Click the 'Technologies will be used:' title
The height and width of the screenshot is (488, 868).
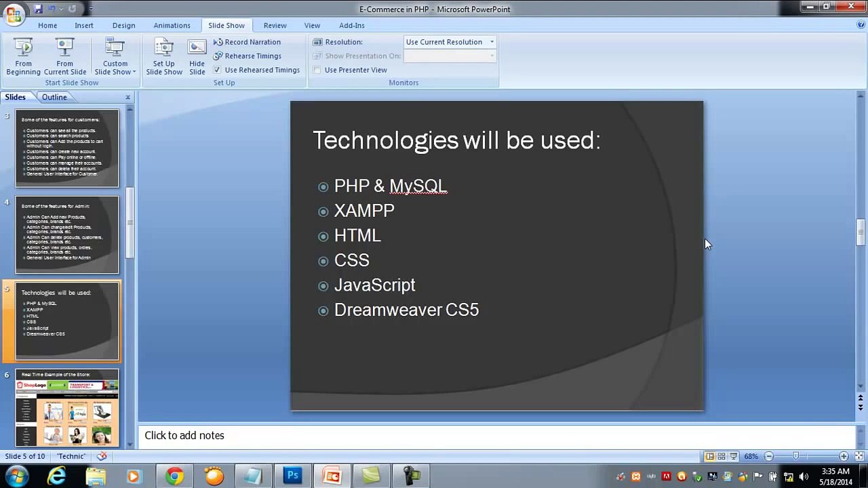456,140
